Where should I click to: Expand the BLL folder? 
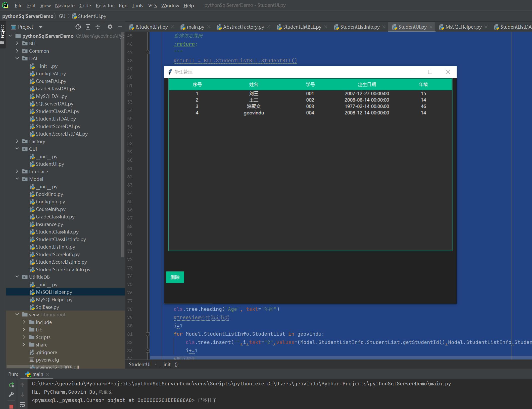click(x=17, y=43)
